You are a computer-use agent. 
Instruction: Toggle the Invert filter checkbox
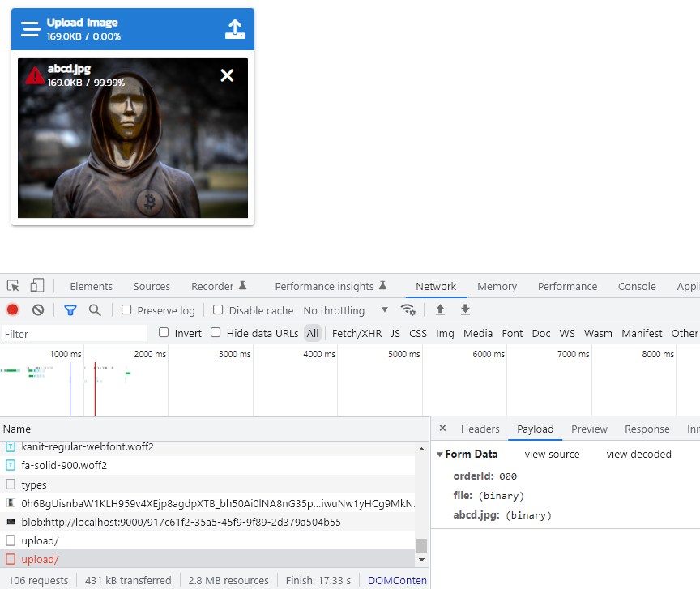click(164, 333)
